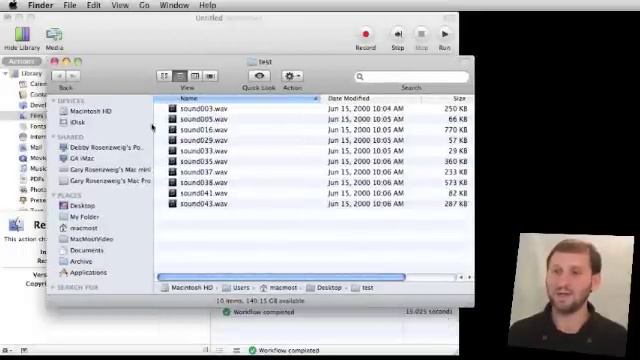
Task: Click Macintosh HD in the path bar
Action: point(187,288)
